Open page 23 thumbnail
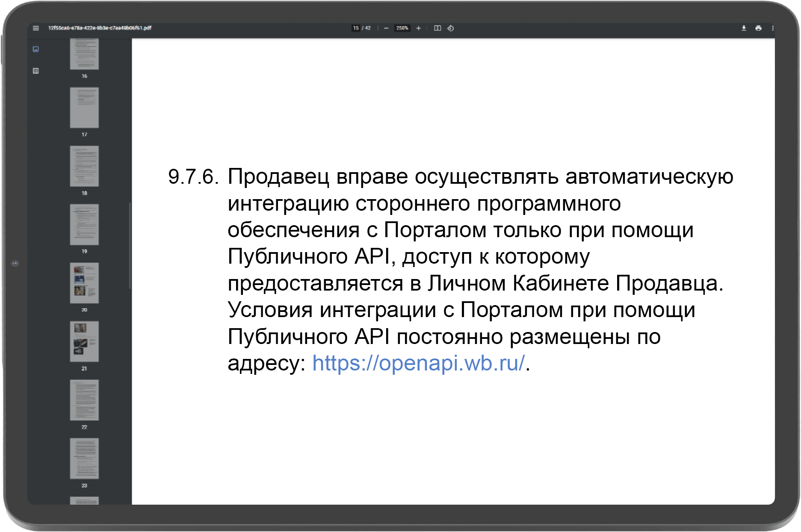The width and height of the screenshot is (801, 532). pos(84,459)
